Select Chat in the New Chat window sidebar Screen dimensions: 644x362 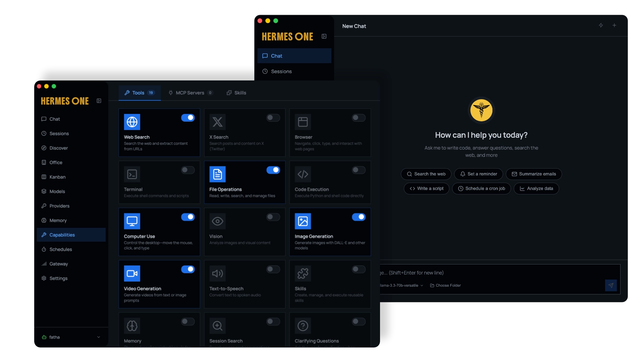(x=294, y=56)
